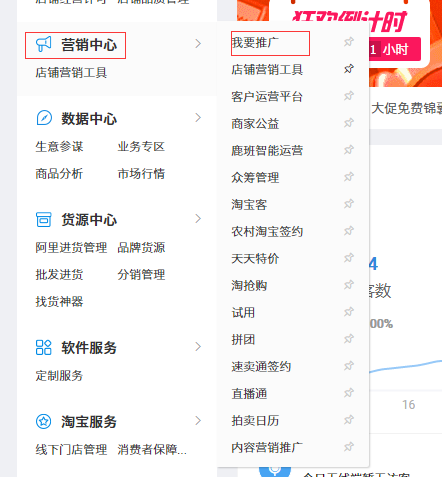Open 客户运营平台 menu item
This screenshot has width=442, height=477.
(x=267, y=97)
